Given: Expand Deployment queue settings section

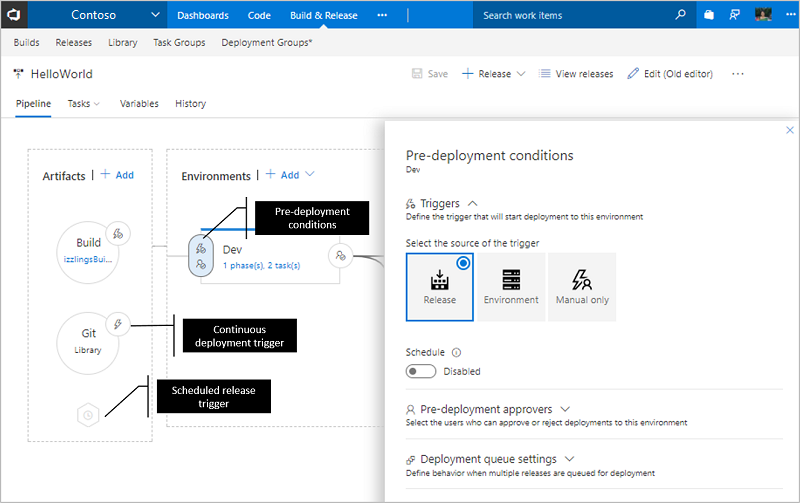Looking at the screenshot, I should (569, 459).
